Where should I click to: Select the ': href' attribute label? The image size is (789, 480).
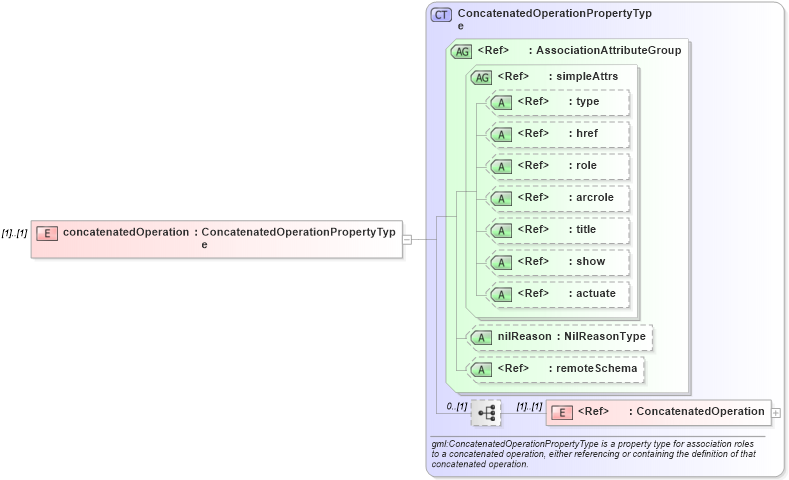click(x=583, y=133)
